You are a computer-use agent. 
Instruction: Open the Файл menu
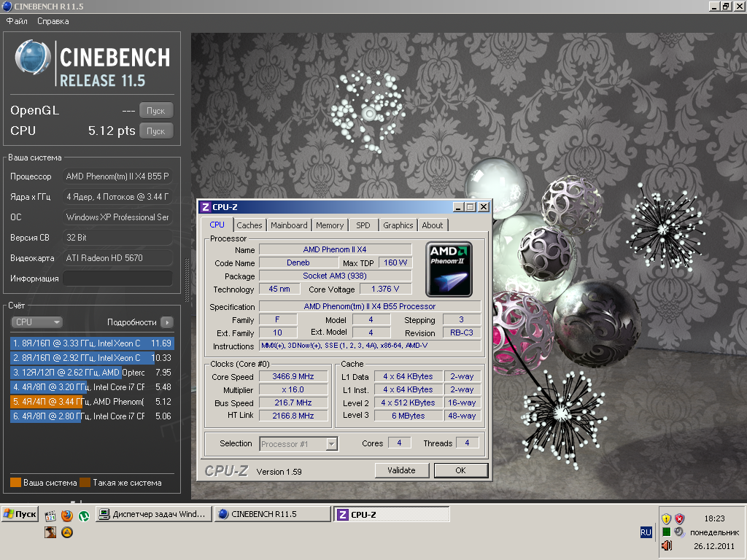17,21
